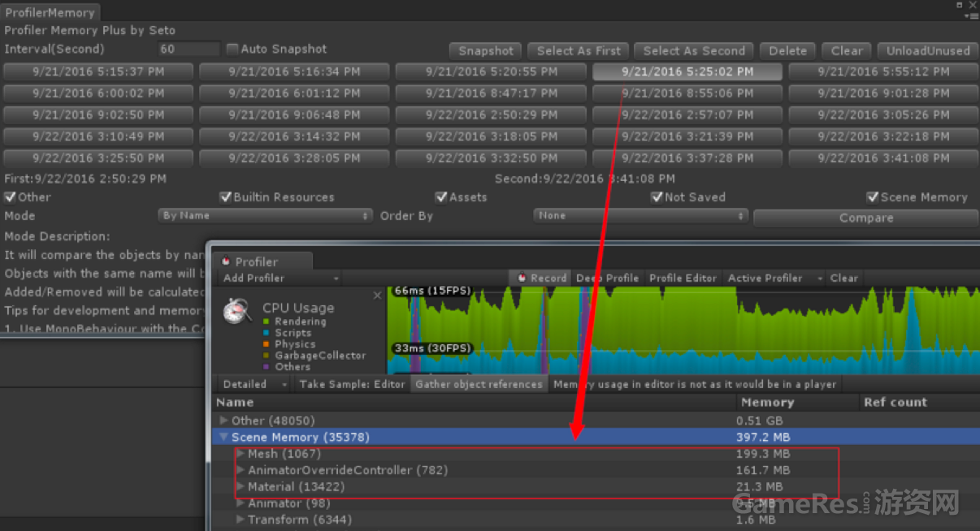Click the CPU Usage stopwatch icon

point(236,310)
